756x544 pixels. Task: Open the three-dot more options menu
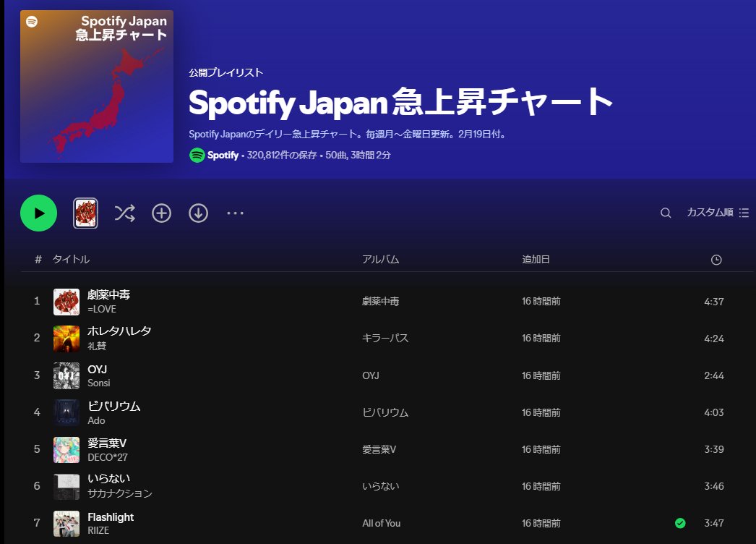236,213
